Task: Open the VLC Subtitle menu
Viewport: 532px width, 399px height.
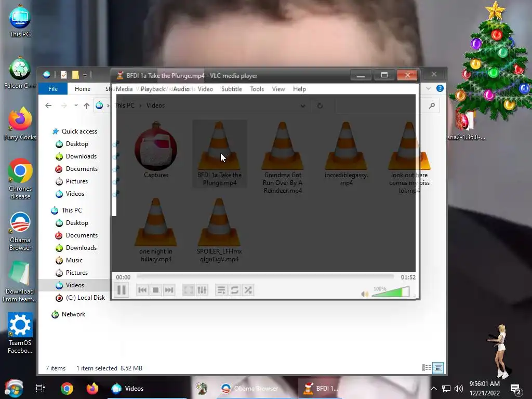Action: click(x=232, y=89)
